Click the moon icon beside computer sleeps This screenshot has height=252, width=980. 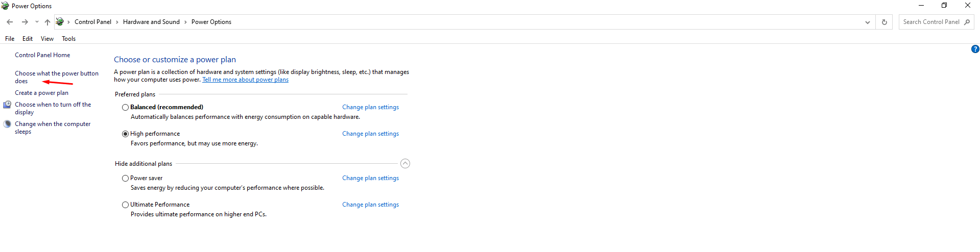point(7,124)
